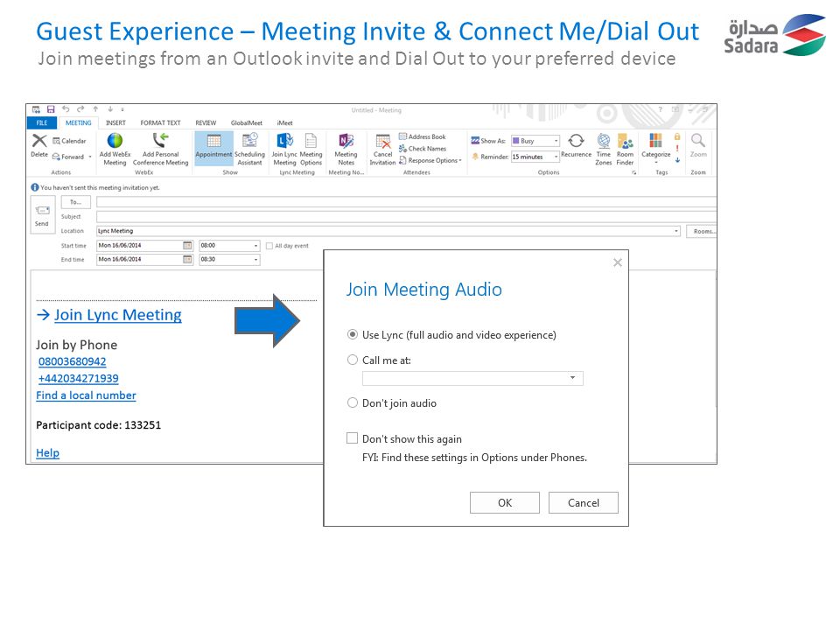
Task: Open the end time 08:30 dropdown
Action: pos(255,259)
